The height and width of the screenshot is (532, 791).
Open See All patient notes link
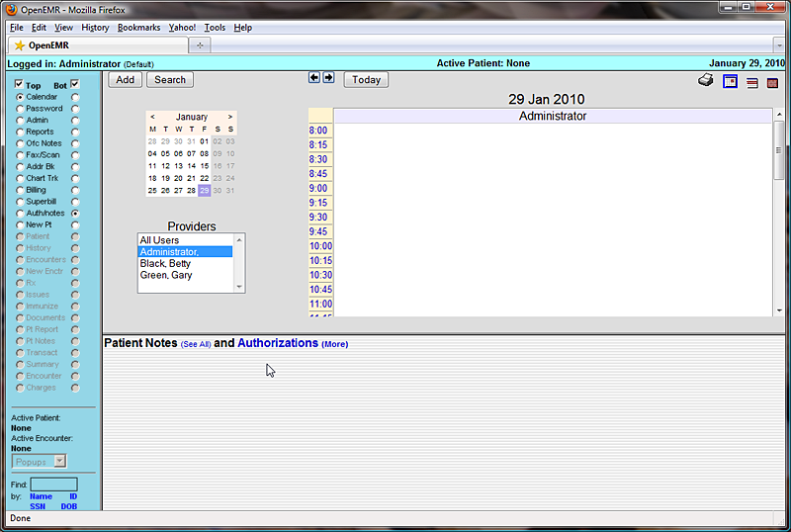(x=196, y=344)
